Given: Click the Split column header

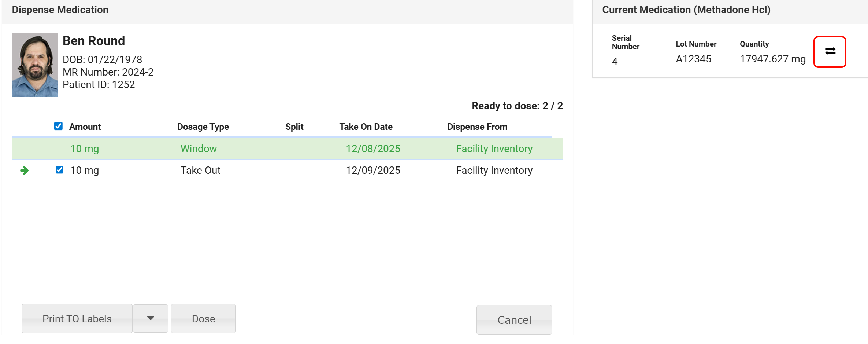Looking at the screenshot, I should tap(294, 127).
